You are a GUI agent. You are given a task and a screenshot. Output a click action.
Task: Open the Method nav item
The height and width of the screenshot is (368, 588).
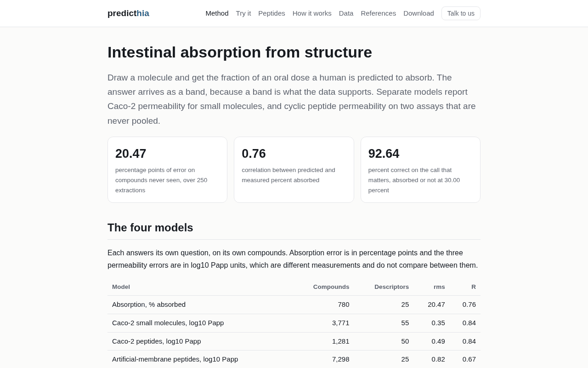tap(217, 13)
